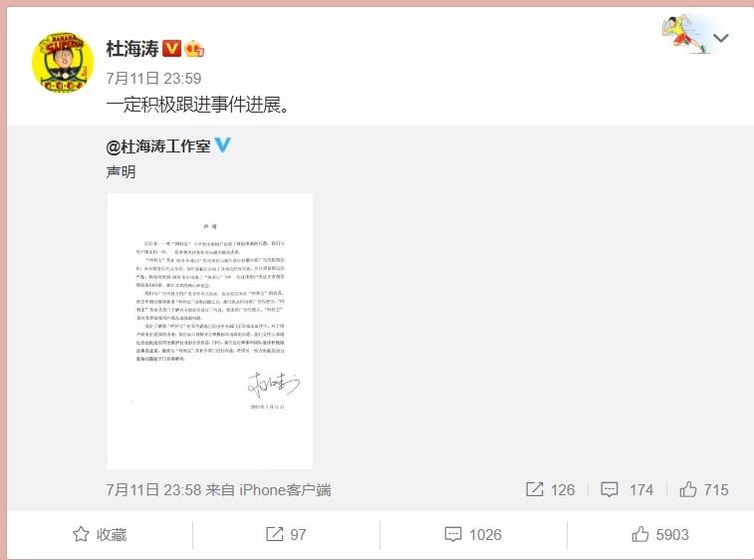Open the 声明 statement image thumbnail
754x560 pixels.
[209, 331]
